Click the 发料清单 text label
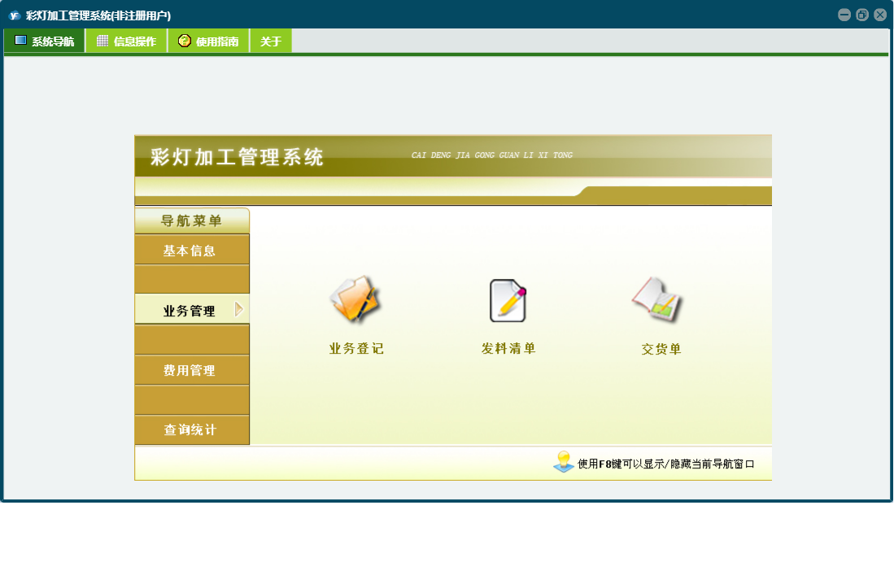The width and height of the screenshot is (894, 588). [508, 349]
